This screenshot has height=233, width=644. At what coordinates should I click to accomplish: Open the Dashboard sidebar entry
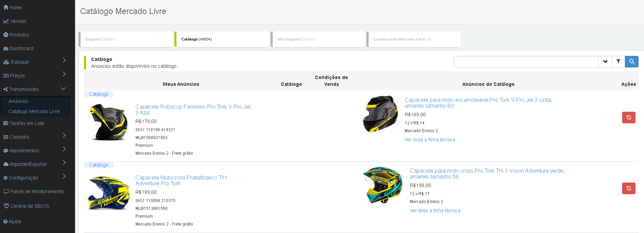coord(18,48)
